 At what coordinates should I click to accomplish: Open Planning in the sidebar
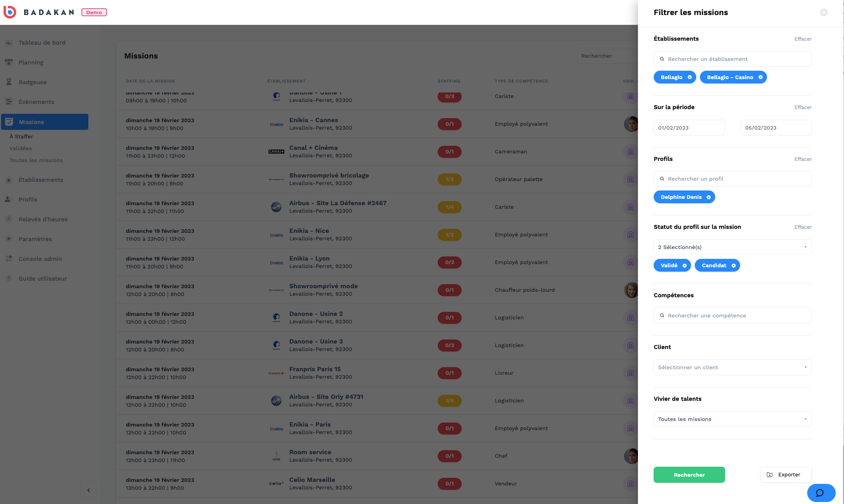pos(31,62)
